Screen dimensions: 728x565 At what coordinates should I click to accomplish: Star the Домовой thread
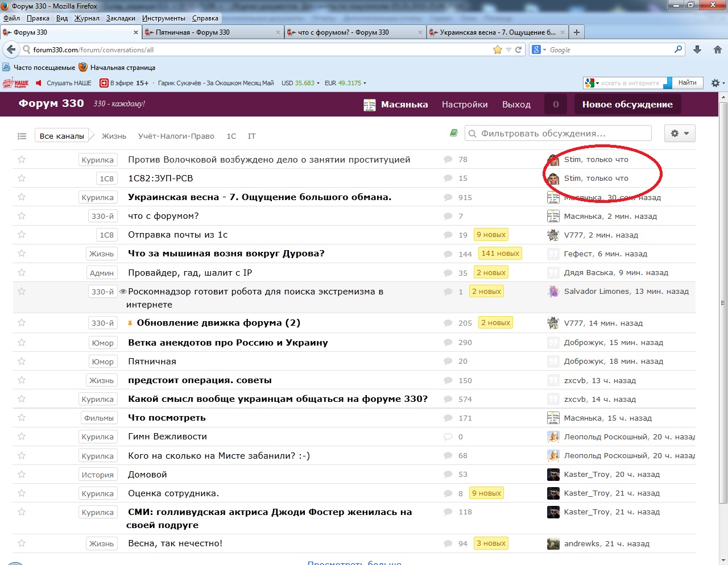point(22,475)
